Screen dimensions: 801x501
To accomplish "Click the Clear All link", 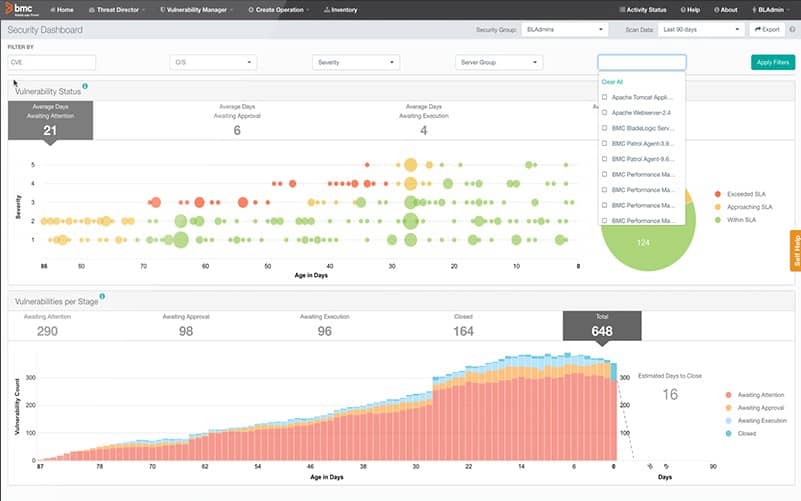I will coord(612,82).
